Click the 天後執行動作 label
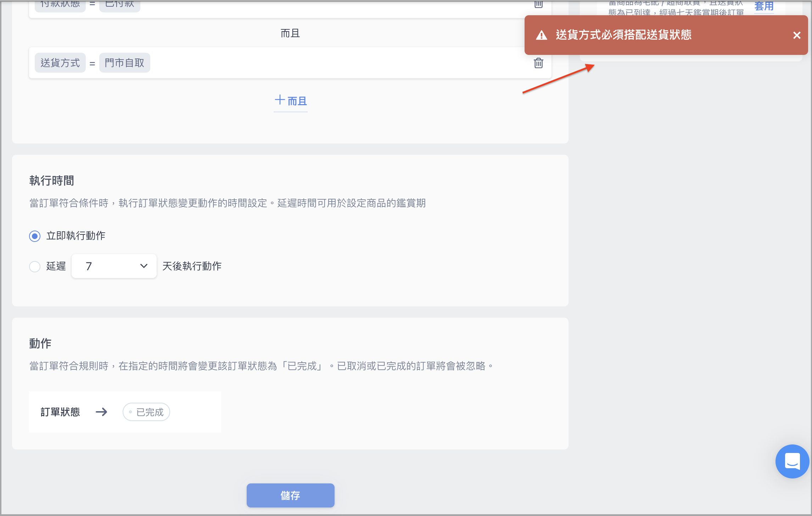The height and width of the screenshot is (516, 812). coord(192,266)
